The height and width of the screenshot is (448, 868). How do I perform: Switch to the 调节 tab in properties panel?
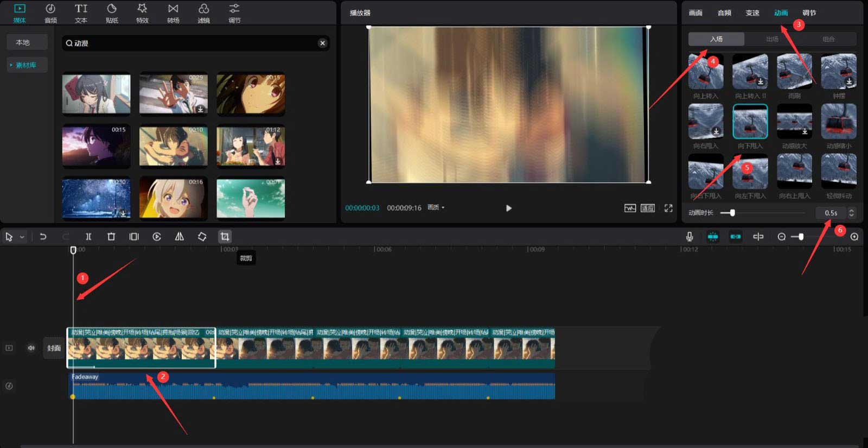809,13
